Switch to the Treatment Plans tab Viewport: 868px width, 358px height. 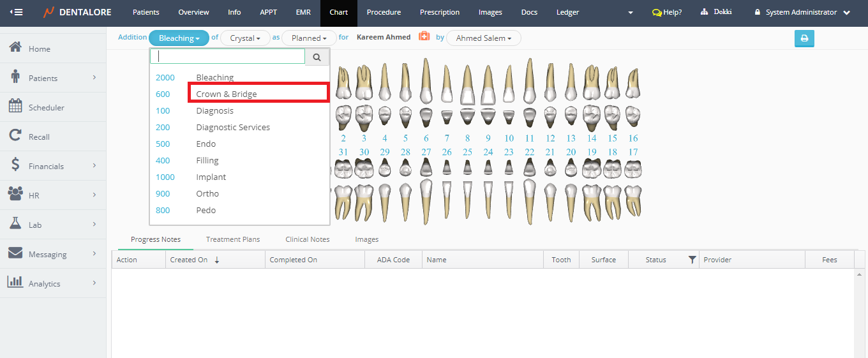coord(233,239)
